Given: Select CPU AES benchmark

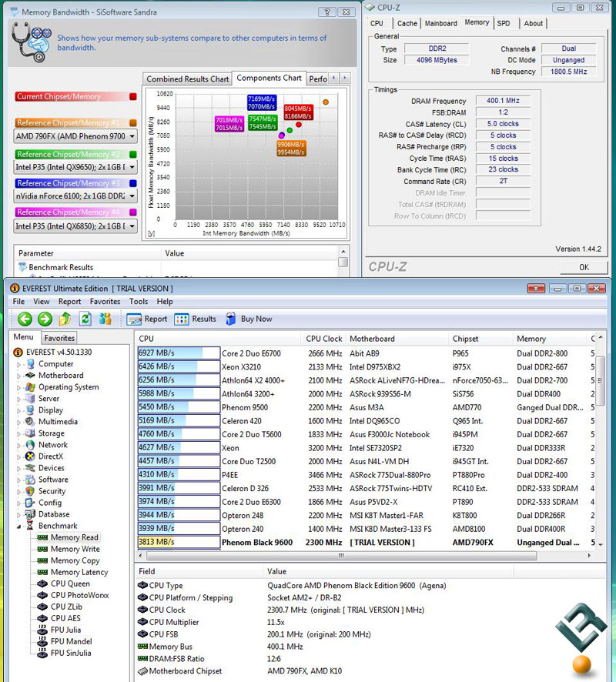Looking at the screenshot, I should (65, 618).
